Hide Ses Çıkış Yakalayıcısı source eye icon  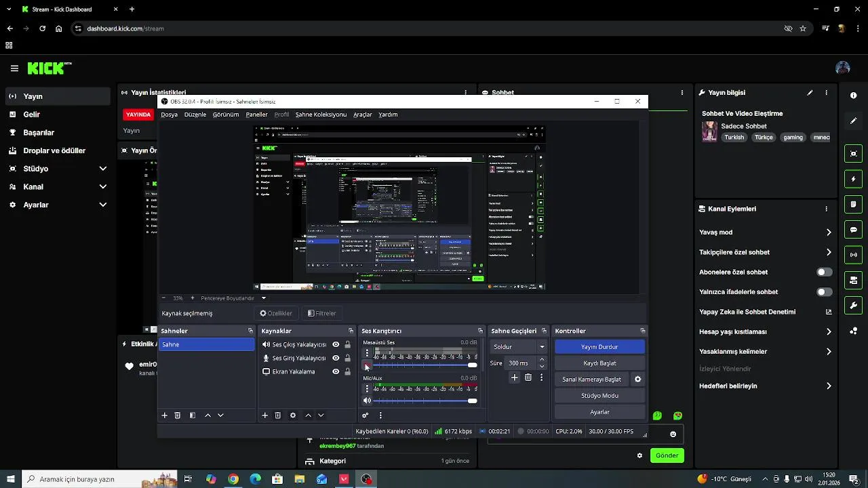(336, 344)
